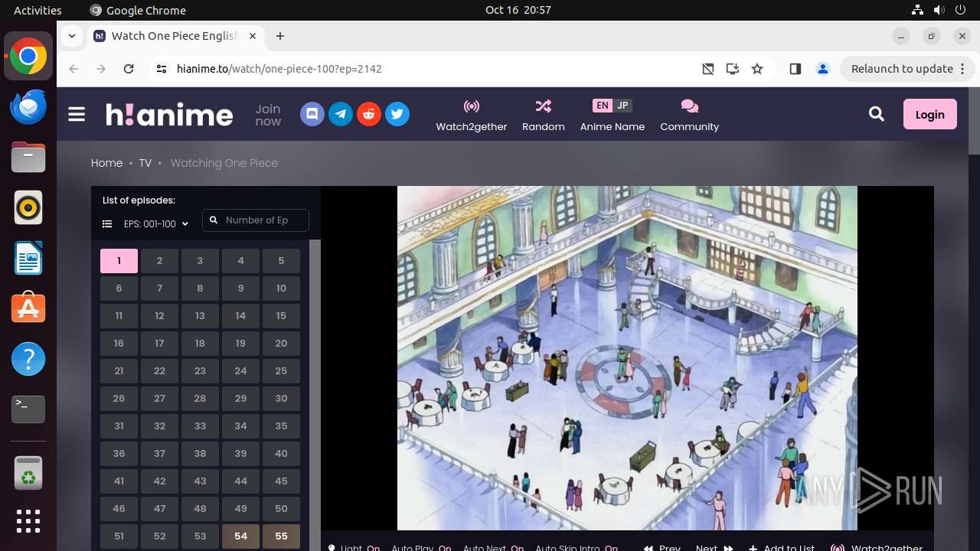Open Ubuntu Software from the dock
Viewport: 980px width, 551px height.
(28, 308)
